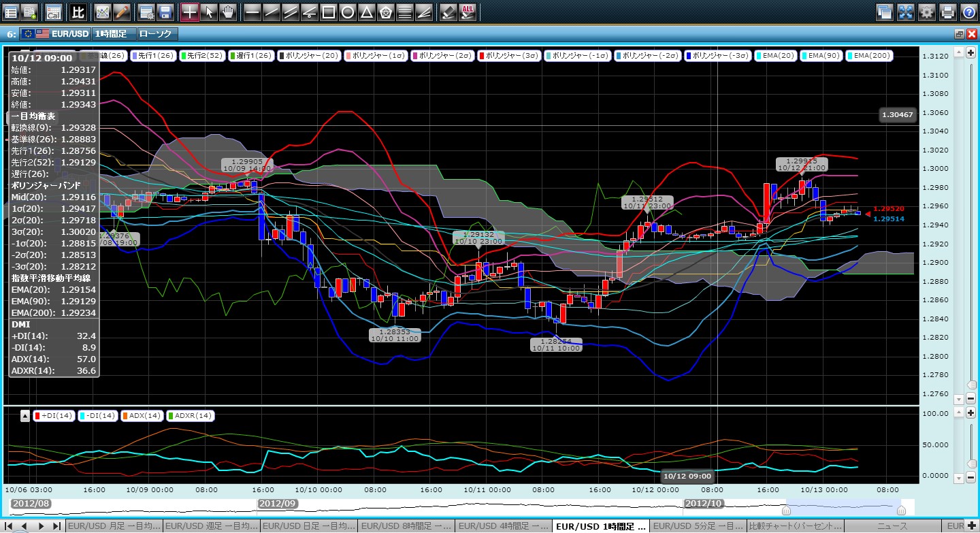Screen dimensions: 980x533
Task: Select the triangle drawing tool
Action: (x=366, y=12)
